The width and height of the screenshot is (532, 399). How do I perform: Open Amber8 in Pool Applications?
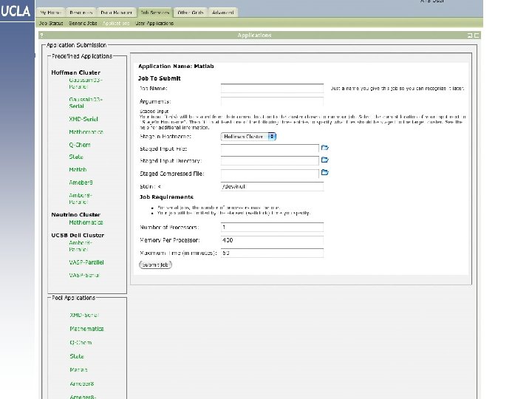coord(81,383)
